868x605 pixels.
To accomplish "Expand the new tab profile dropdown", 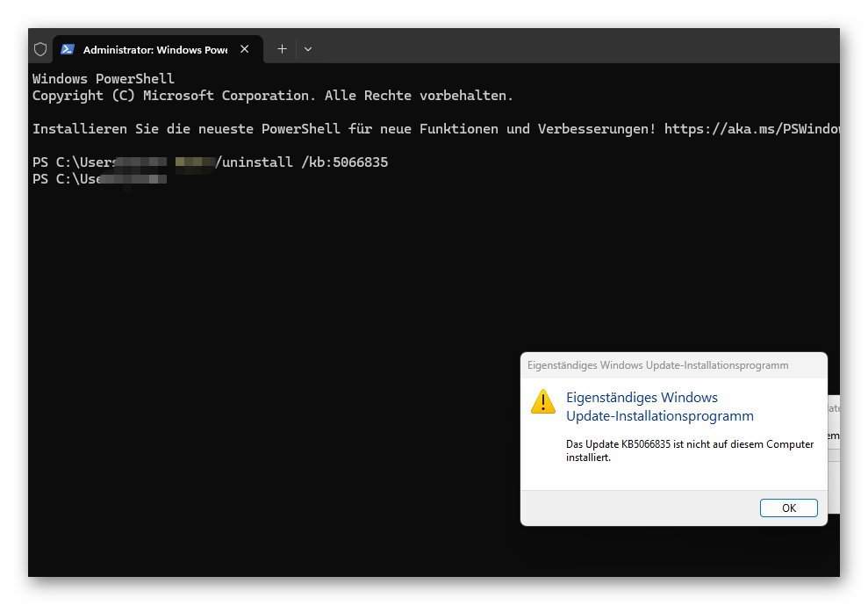I will click(x=308, y=49).
